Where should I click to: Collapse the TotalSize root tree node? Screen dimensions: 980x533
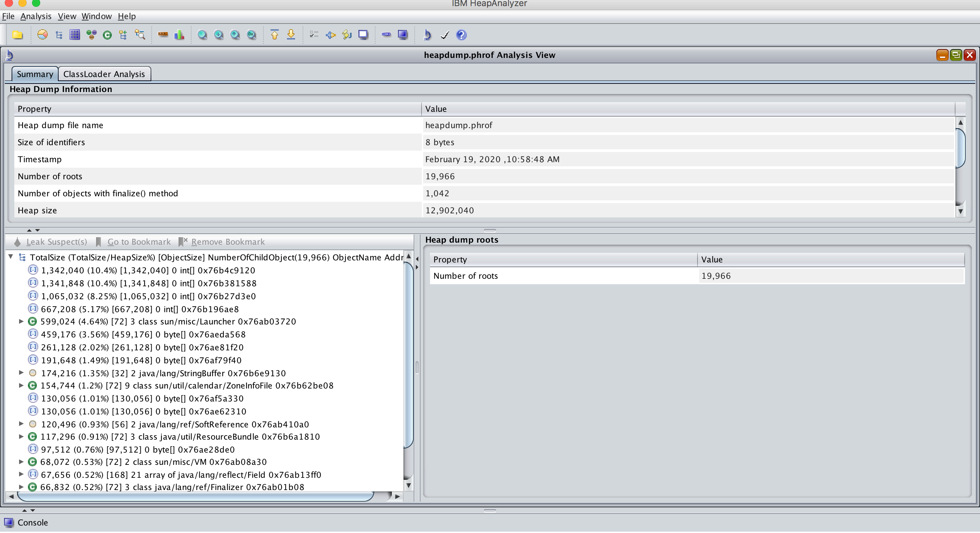[x=11, y=257]
